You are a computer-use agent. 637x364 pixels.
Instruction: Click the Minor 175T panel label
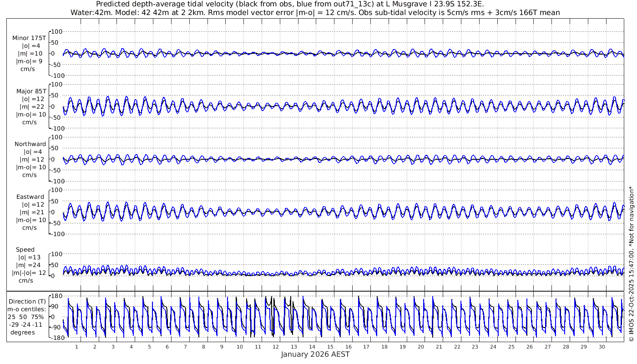point(29,38)
